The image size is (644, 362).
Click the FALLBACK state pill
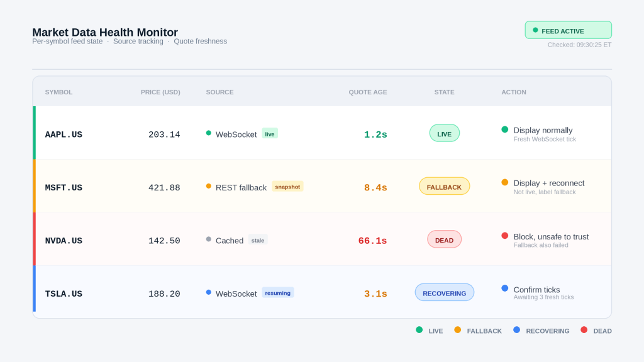[445, 186]
